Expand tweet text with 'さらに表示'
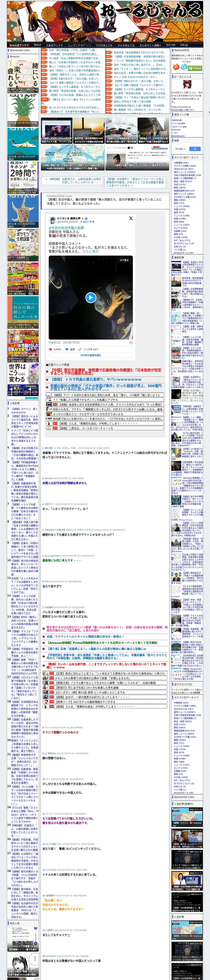 point(90,252)
